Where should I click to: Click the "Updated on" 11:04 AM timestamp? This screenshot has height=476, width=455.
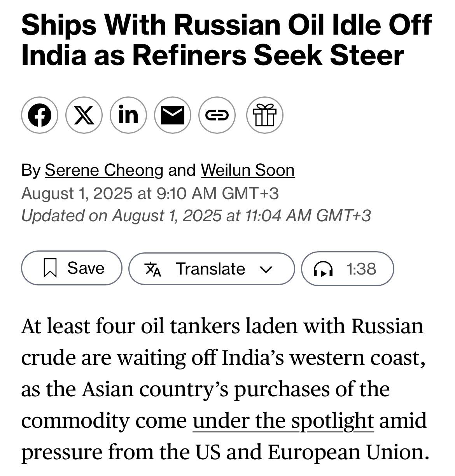point(196,216)
